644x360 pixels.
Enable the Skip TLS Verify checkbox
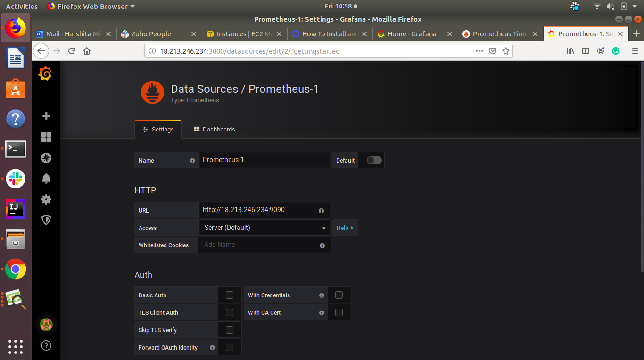230,330
